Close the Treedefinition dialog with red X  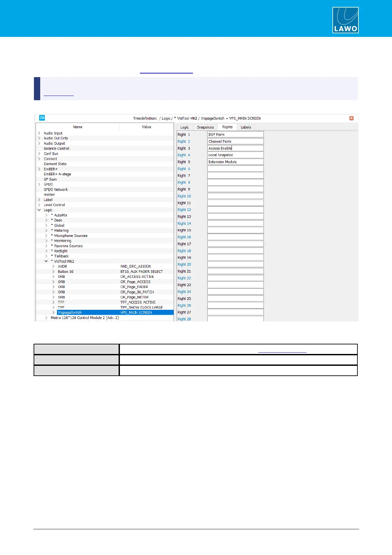351,118
